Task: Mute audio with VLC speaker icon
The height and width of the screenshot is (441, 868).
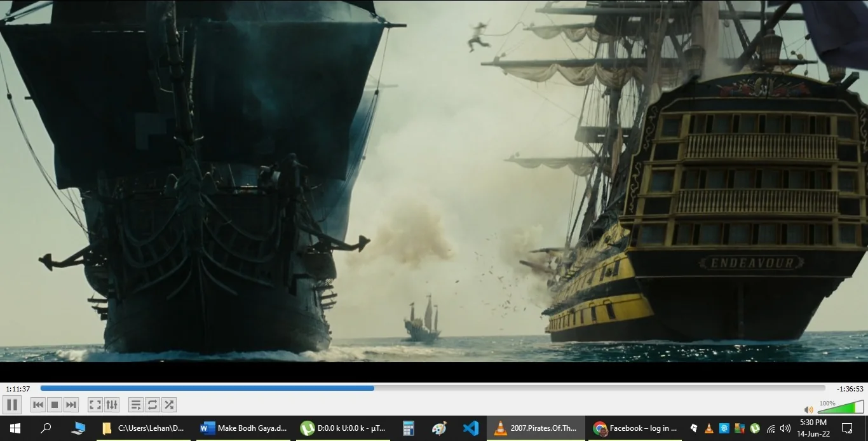Action: click(x=808, y=410)
